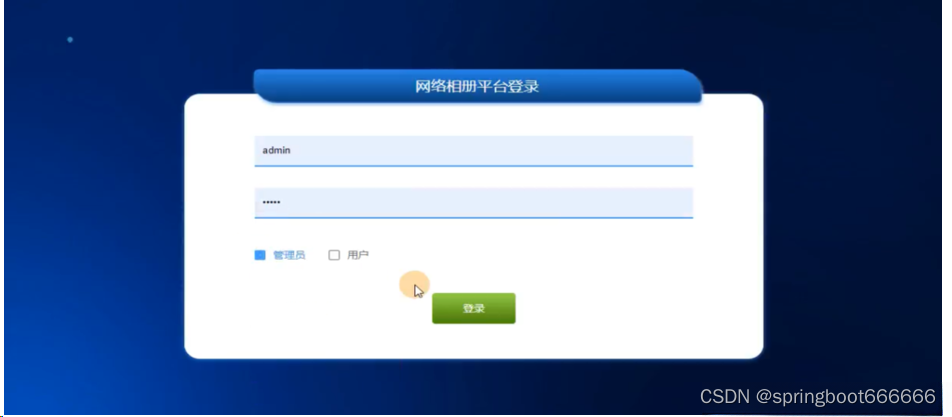The image size is (952, 417).
Task: Select the 管理员 role checkbox
Action: pos(260,256)
